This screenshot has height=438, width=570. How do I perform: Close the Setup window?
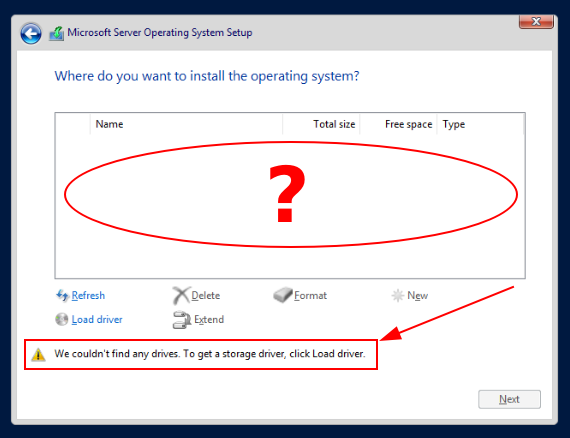(x=536, y=21)
